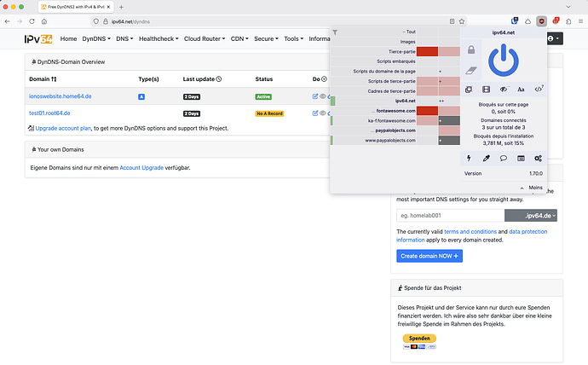This screenshot has width=588, height=365.
Task: Toggle cosmetic filtering eye switch
Action: (x=504, y=90)
